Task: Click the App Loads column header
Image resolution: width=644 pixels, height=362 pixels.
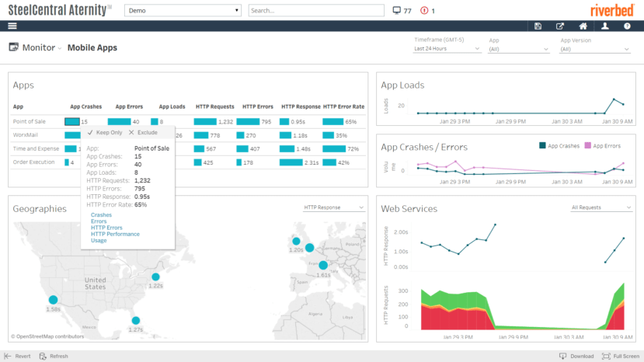Action: 172,106
